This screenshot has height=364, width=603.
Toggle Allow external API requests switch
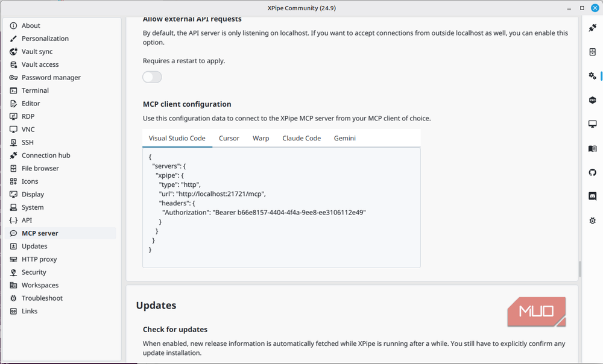(x=153, y=77)
